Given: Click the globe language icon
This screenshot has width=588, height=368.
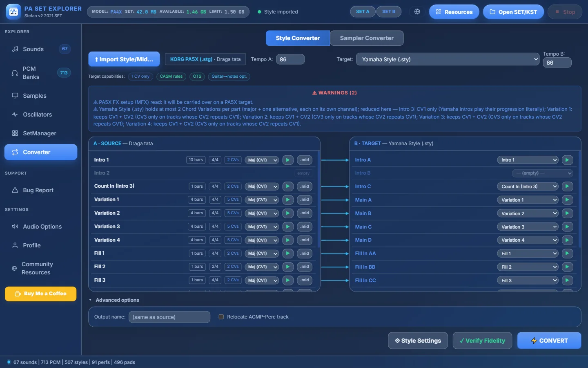Looking at the screenshot, I should [417, 12].
